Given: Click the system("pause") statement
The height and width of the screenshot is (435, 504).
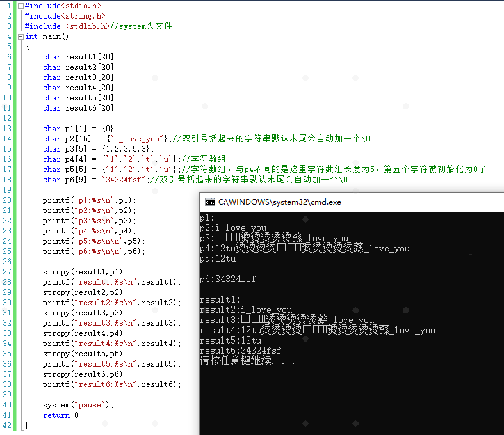Looking at the screenshot, I should (x=78, y=406).
